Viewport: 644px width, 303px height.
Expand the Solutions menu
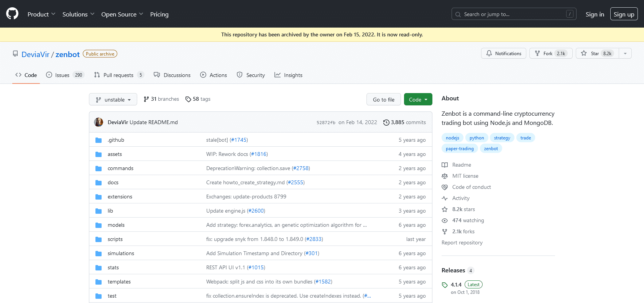pos(78,14)
